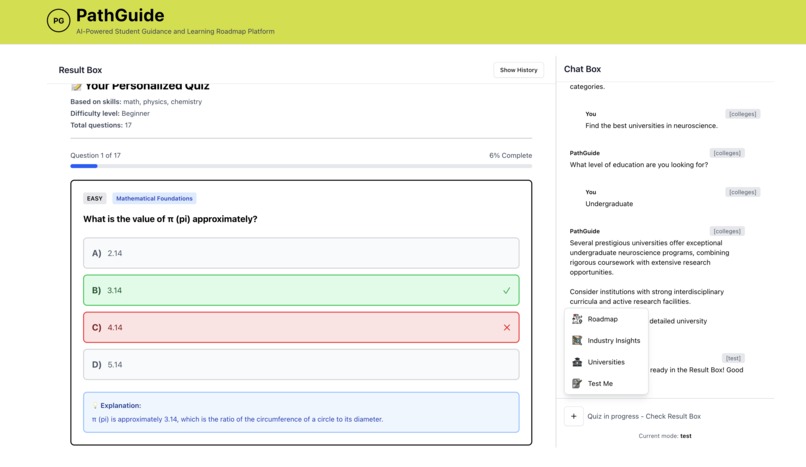Click the 'Undergraduate' chat reply

pos(609,203)
